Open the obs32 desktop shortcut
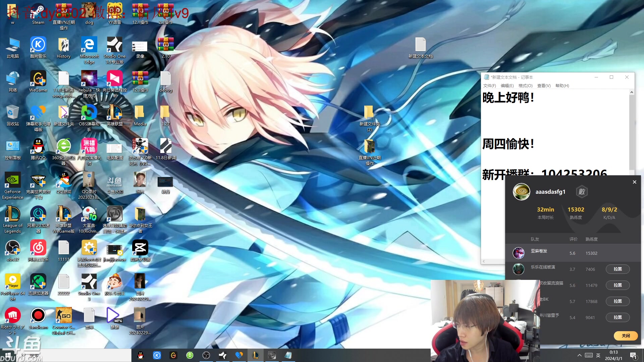This screenshot has height=362, width=644. pyautogui.click(x=12, y=250)
